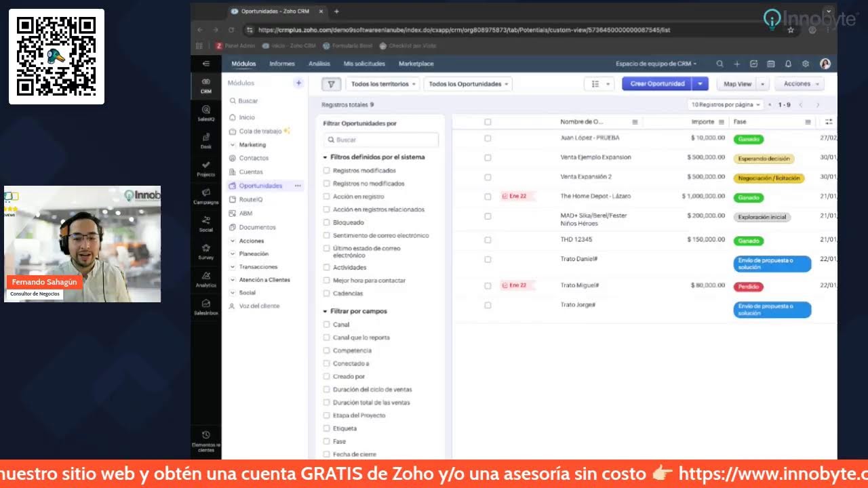Viewport: 868px width, 488px height.
Task: Tick the Registros no modificados checkbox
Action: [x=327, y=184]
